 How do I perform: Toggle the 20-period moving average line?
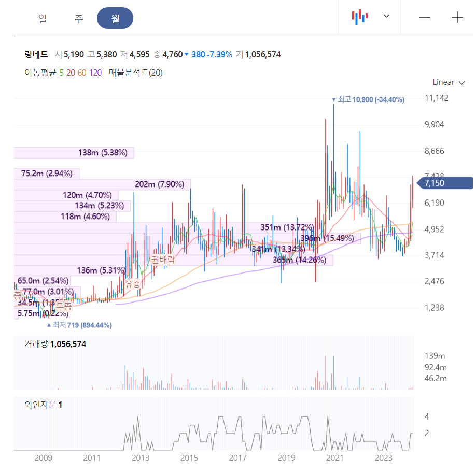[71, 73]
